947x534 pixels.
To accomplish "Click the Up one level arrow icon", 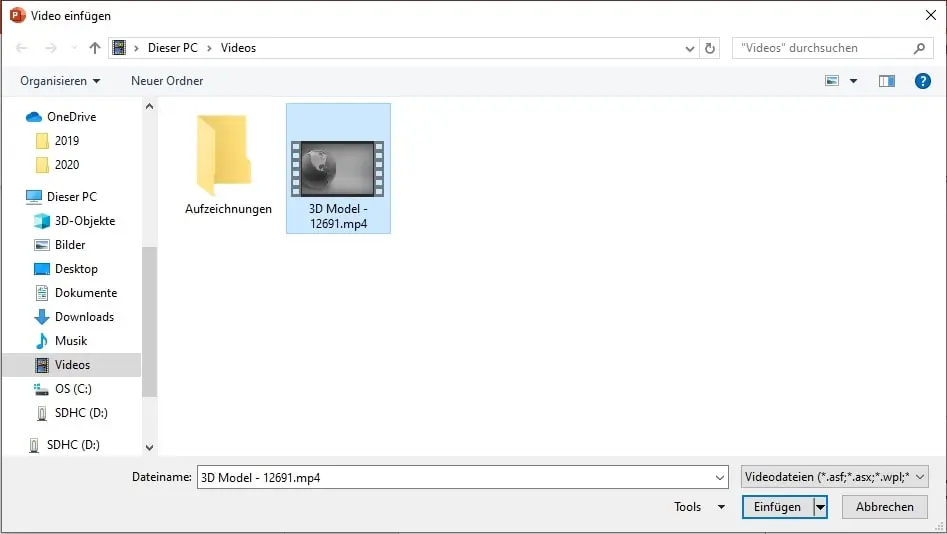I will pos(95,48).
